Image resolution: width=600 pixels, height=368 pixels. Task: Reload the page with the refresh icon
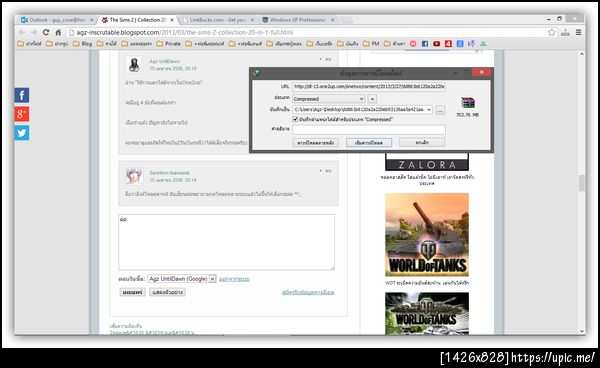(46, 33)
